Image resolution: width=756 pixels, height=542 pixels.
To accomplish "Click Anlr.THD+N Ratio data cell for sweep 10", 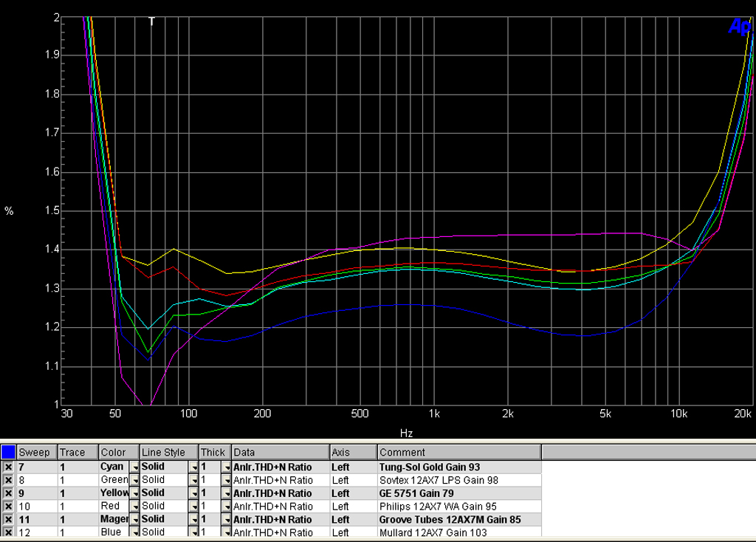I will pos(281,507).
